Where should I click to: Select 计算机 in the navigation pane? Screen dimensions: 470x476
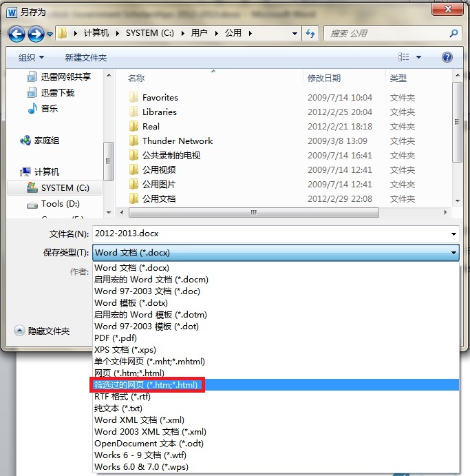[39, 172]
